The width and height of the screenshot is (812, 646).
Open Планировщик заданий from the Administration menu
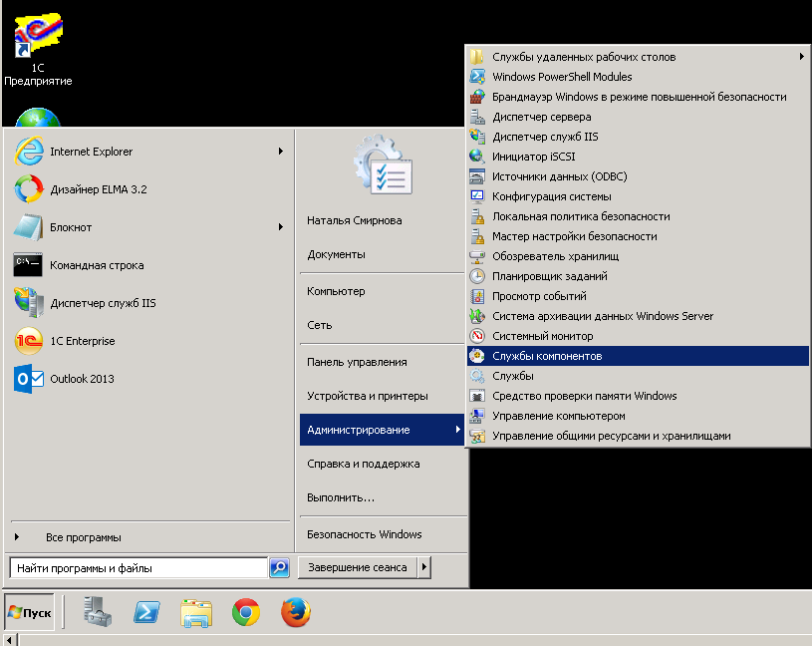coord(549,276)
